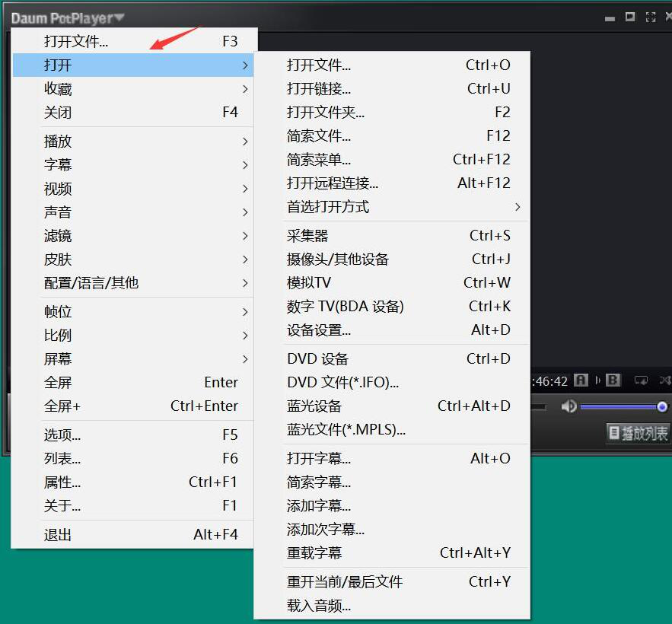Open the playlist via 播放列表 button
Screen dimensions: 672x624
(637, 434)
